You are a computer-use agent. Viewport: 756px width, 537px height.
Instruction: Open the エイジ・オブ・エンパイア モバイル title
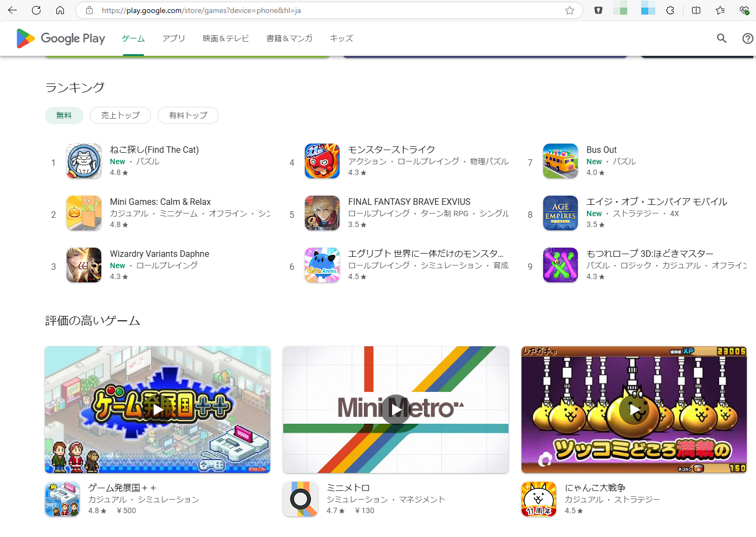(x=657, y=202)
